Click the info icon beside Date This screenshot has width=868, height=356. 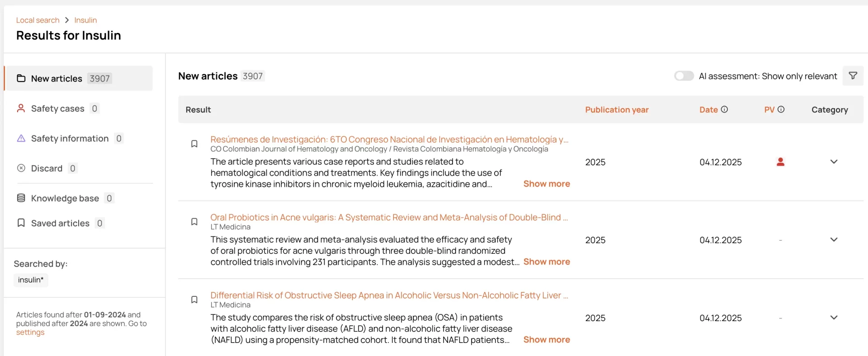pyautogui.click(x=724, y=109)
